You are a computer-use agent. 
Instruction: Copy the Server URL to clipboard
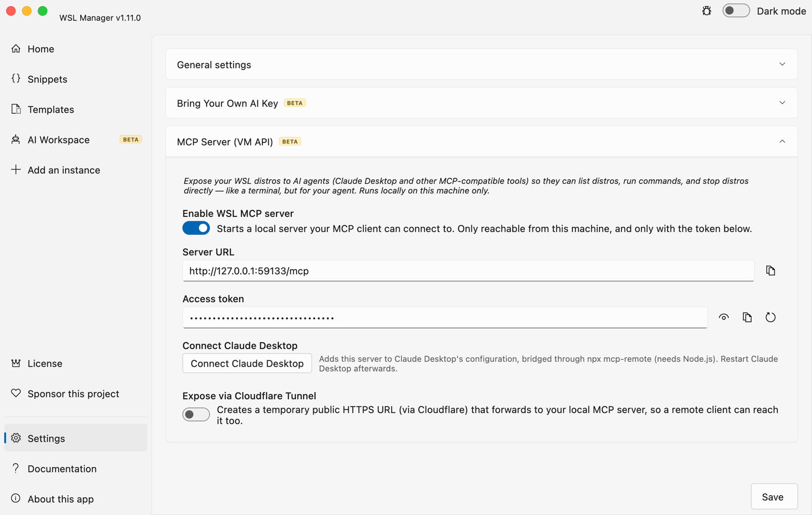click(x=770, y=271)
